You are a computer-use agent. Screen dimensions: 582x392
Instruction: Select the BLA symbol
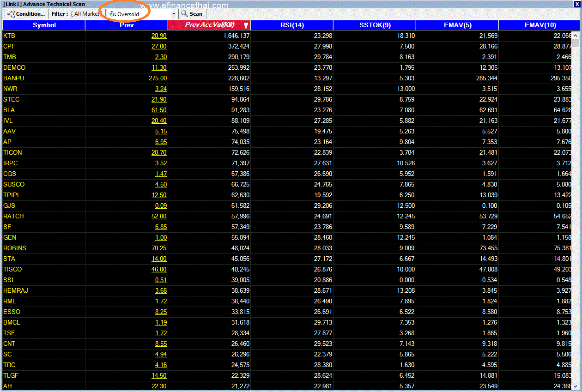coord(9,110)
